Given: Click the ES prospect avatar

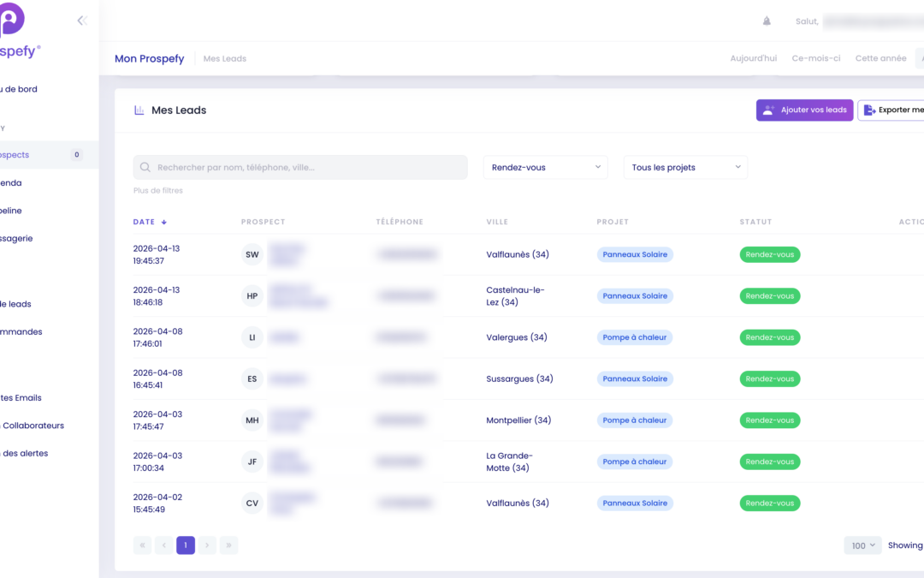Looking at the screenshot, I should pos(252,378).
